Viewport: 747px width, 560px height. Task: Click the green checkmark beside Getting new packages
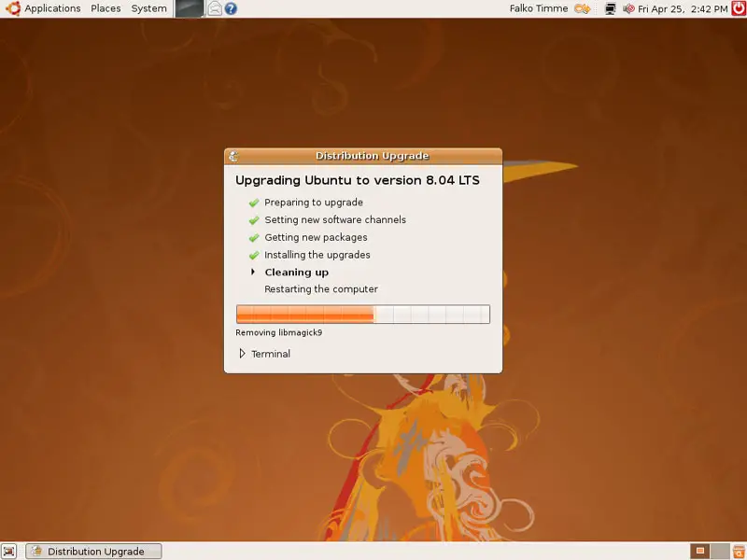click(x=254, y=238)
